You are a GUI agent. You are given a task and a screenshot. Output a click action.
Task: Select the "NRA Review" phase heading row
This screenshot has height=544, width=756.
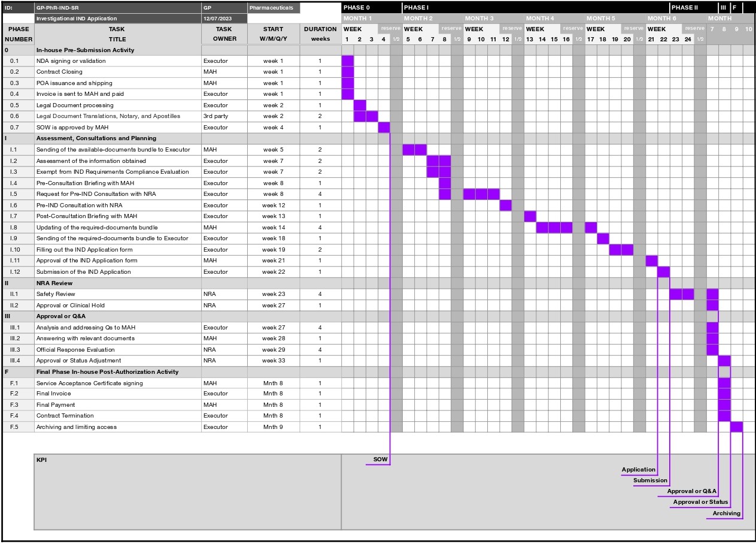click(54, 283)
